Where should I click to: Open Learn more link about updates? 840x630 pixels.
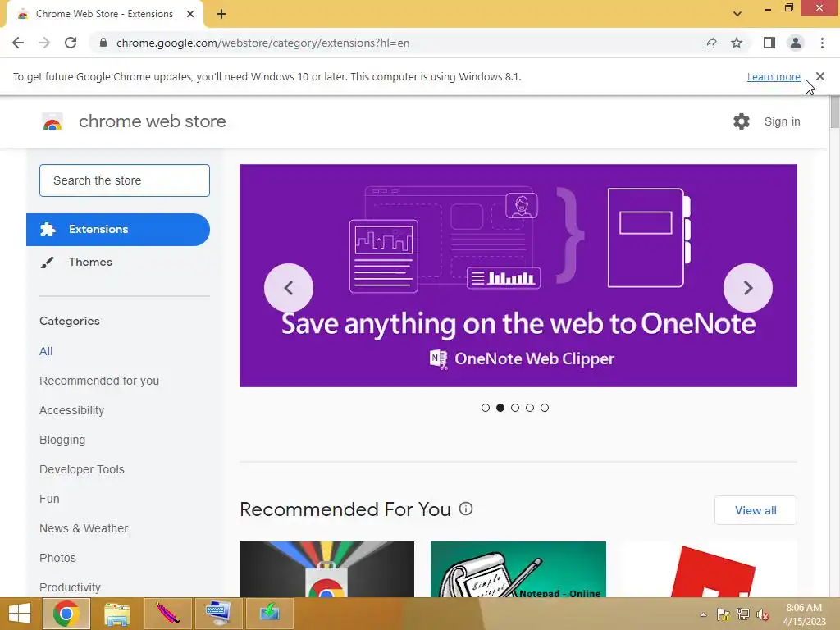(x=774, y=76)
